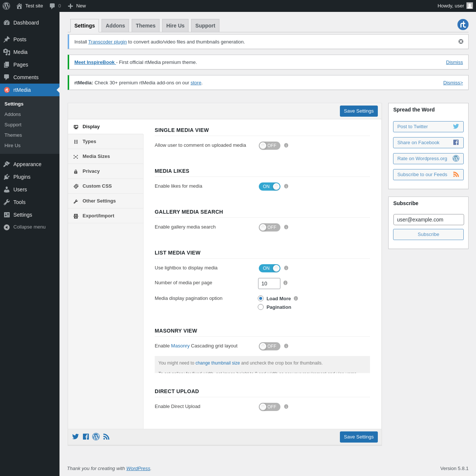Click the info icon beside Number of media per page
Viewport: 476px width, 476px height.
pos(285,283)
